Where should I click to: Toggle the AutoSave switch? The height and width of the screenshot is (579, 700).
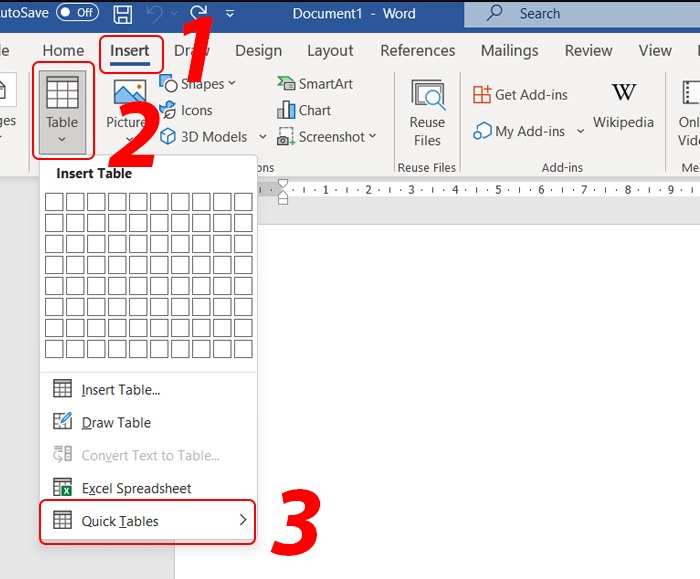77,12
